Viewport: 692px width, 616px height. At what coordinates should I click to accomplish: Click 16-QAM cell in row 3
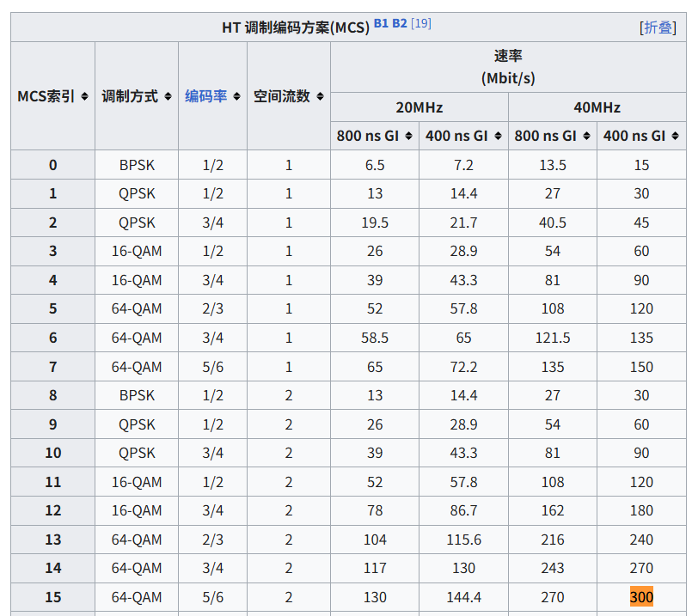coord(137,252)
